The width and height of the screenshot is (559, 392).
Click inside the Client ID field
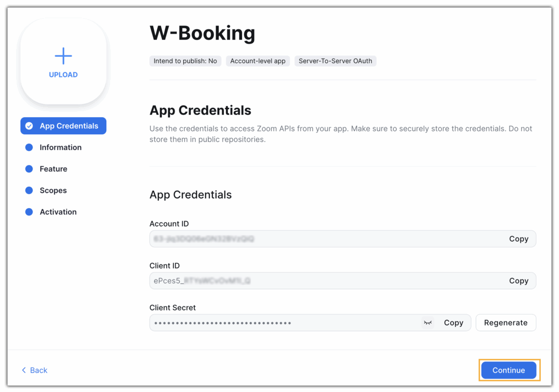(294, 281)
